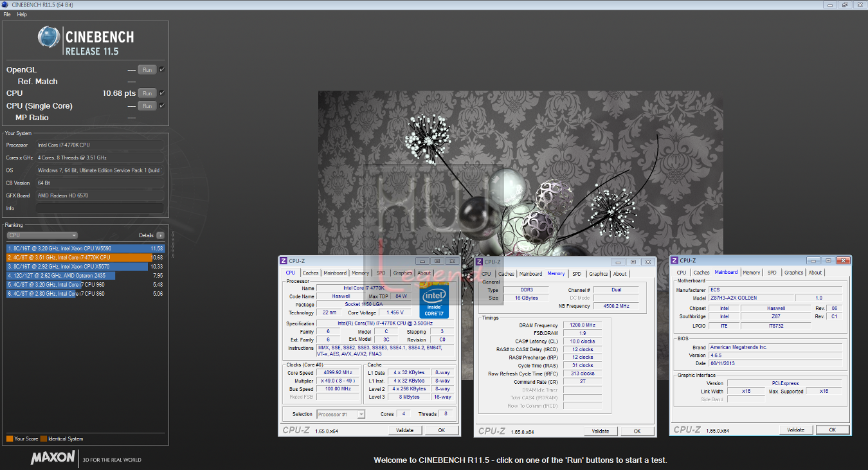Screen dimensions: 868x470
Task: Click Validate in the Mainboard CPU-Z window
Action: [796, 429]
